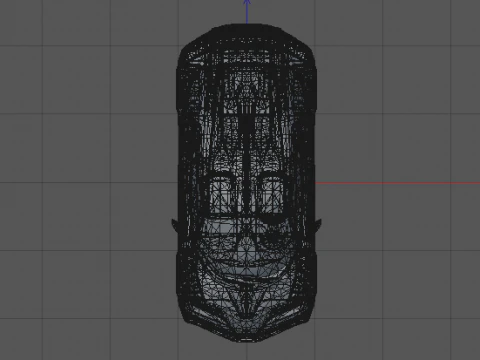Screen dimensions: 480x360
Task: Click the blue axis arrow above car
Action: pos(247,12)
